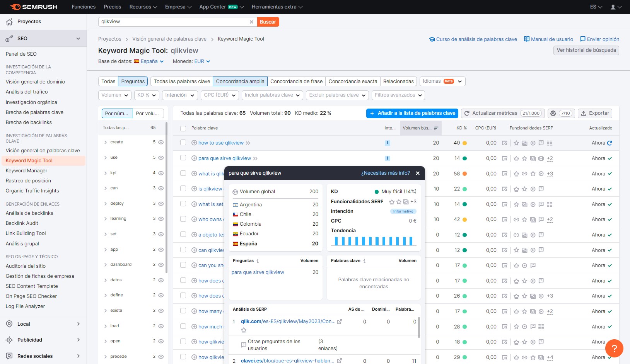The width and height of the screenshot is (630, 364).
Task: Click the Tendencia bar chart
Action: [x=374, y=241]
